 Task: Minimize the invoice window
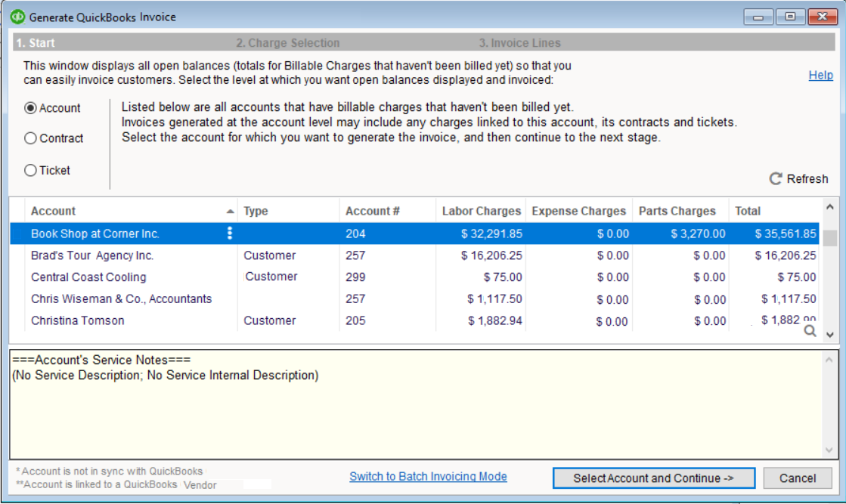tap(758, 16)
